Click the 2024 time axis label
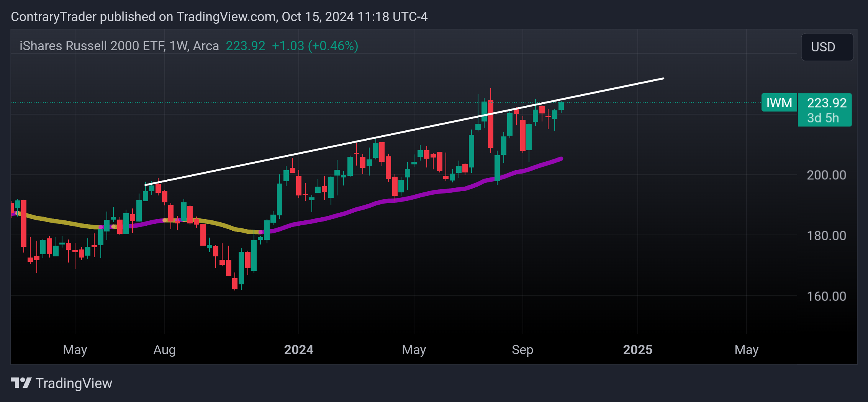The image size is (868, 402). [x=299, y=350]
